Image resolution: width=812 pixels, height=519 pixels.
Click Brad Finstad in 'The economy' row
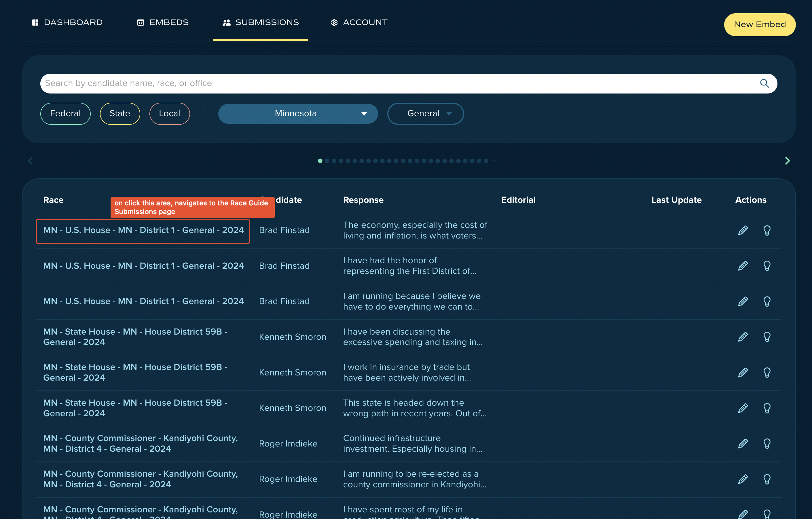[x=284, y=230]
